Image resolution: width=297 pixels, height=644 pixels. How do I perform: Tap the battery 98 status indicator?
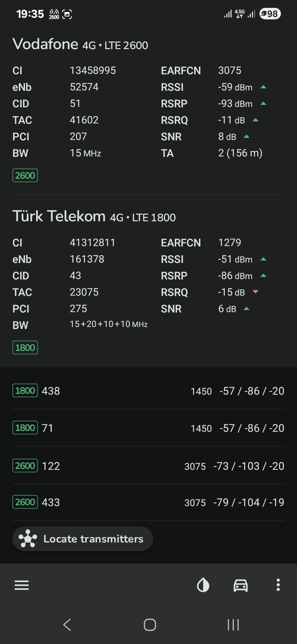click(x=270, y=14)
